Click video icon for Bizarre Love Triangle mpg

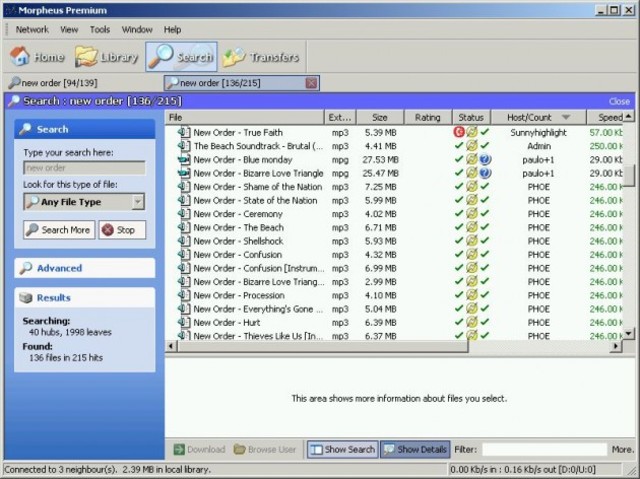[184, 173]
